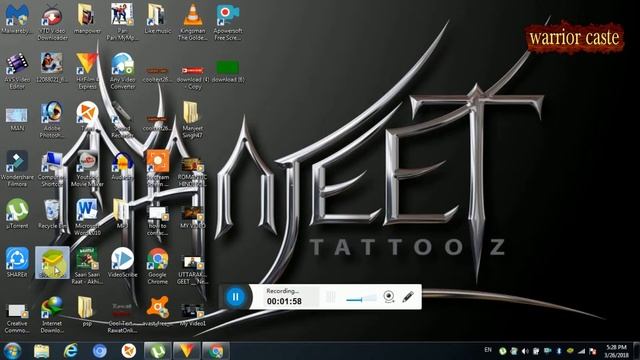Pause the screen recording
This screenshot has height=360, width=640.
point(235,297)
